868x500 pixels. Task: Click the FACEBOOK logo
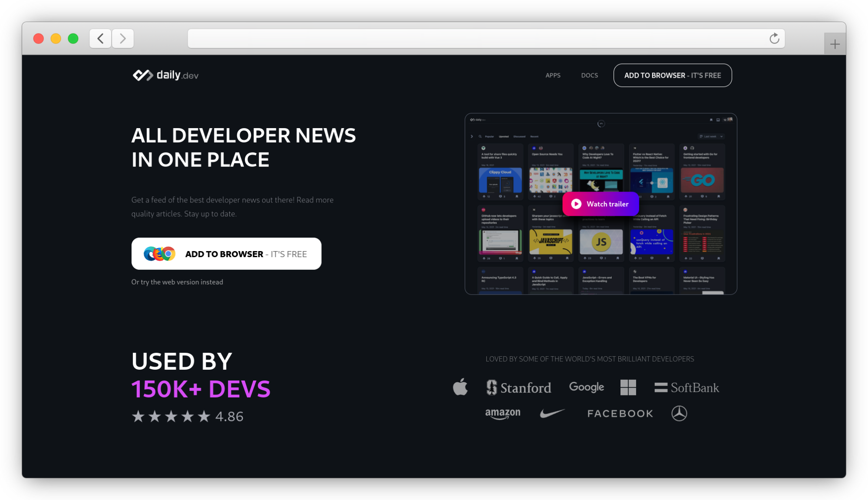620,414
